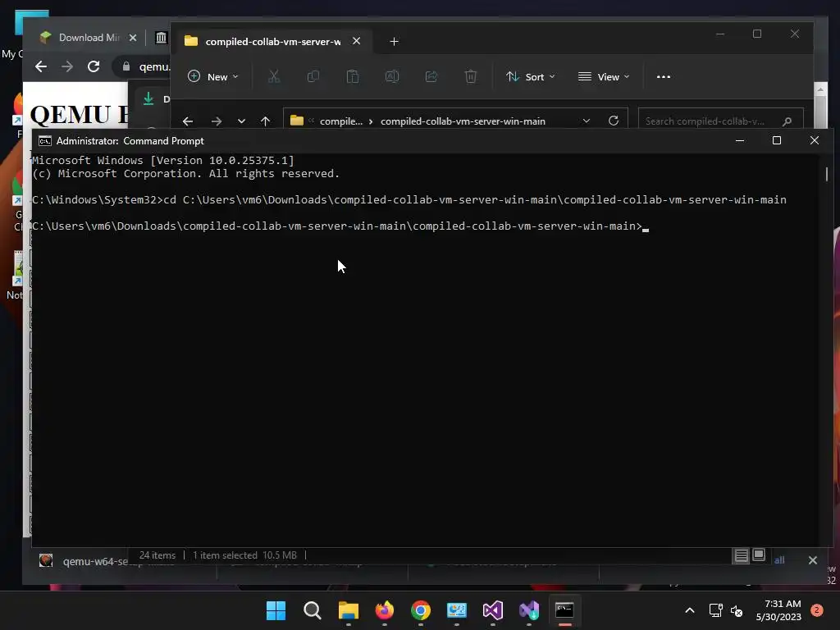Click the qemu address bar in the browser
The height and width of the screenshot is (630, 840).
tap(146, 66)
